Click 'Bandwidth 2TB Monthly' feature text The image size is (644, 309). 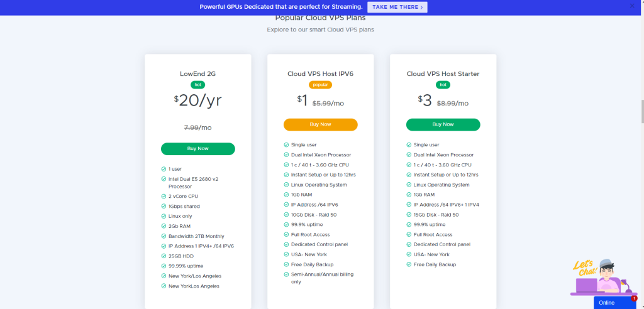(196, 236)
